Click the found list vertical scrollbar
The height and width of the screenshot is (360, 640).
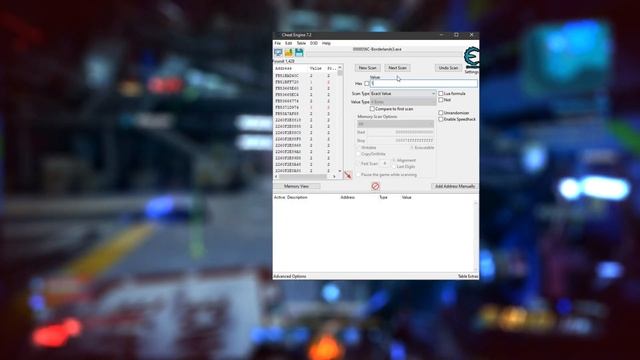[340, 119]
